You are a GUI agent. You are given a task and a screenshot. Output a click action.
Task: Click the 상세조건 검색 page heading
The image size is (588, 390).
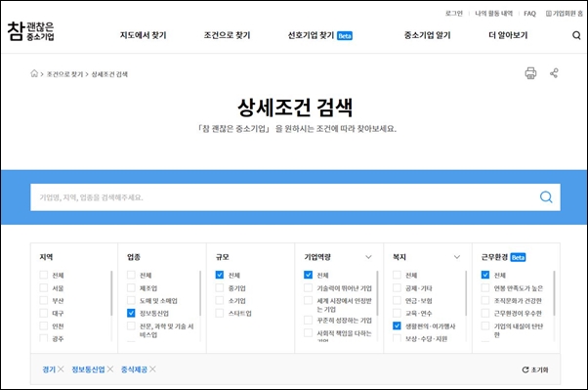[x=295, y=108]
